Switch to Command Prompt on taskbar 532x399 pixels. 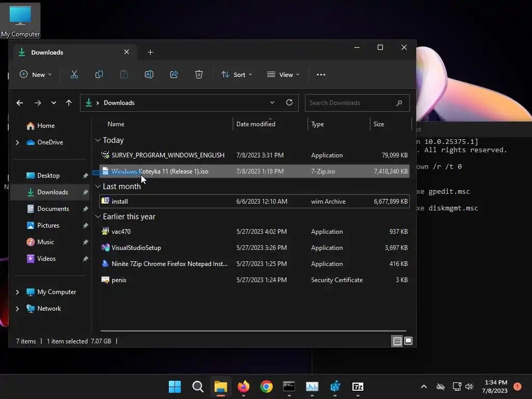289,387
